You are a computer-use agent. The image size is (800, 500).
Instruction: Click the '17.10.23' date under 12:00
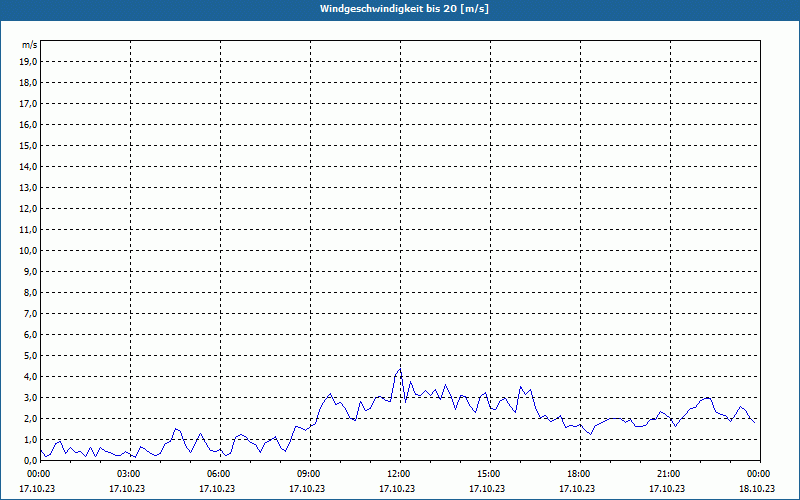tap(397, 488)
